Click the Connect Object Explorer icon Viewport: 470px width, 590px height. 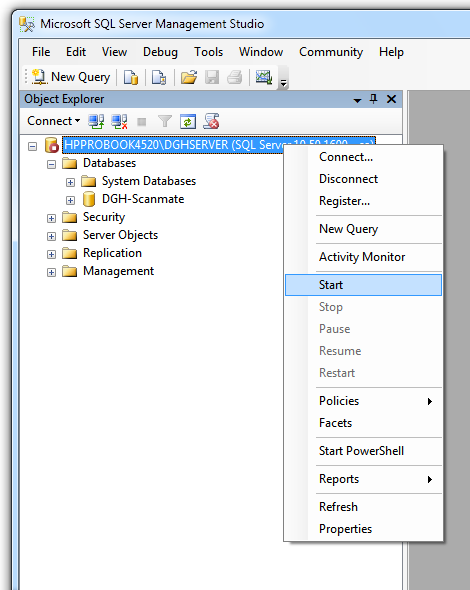(x=96, y=121)
